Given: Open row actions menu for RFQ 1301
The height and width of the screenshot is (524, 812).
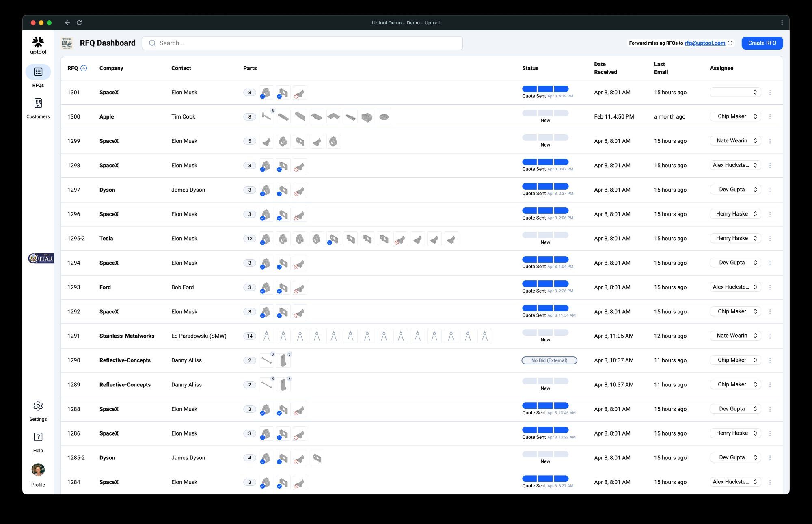Looking at the screenshot, I should 770,93.
